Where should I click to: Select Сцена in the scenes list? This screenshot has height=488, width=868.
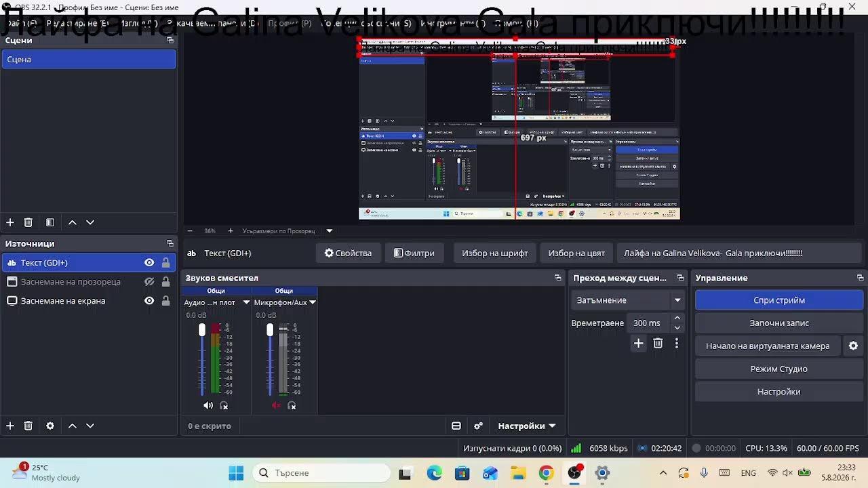coord(89,60)
